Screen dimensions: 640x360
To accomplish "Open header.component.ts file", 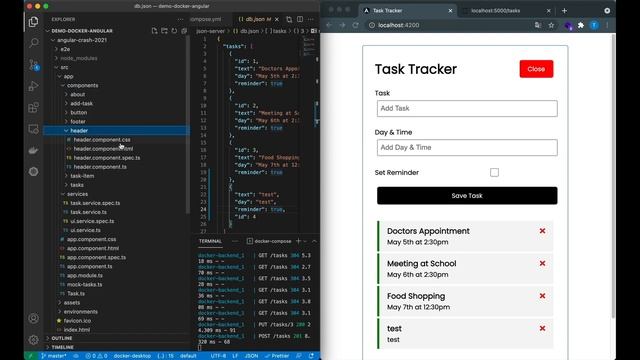I will tap(116, 167).
